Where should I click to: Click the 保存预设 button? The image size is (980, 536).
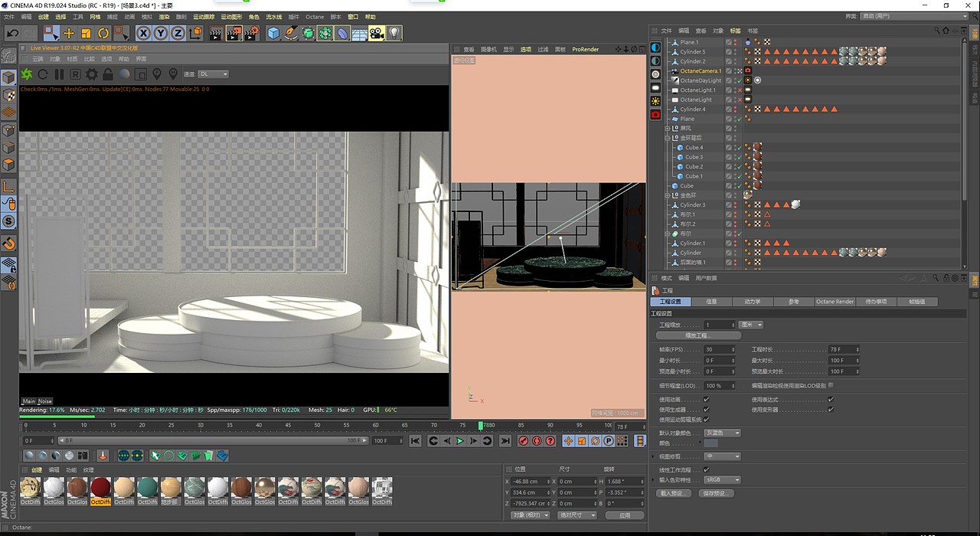point(716,493)
